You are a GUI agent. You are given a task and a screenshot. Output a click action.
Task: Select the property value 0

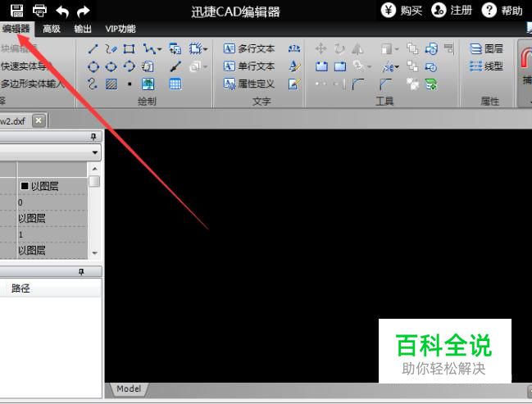pyautogui.click(x=20, y=202)
